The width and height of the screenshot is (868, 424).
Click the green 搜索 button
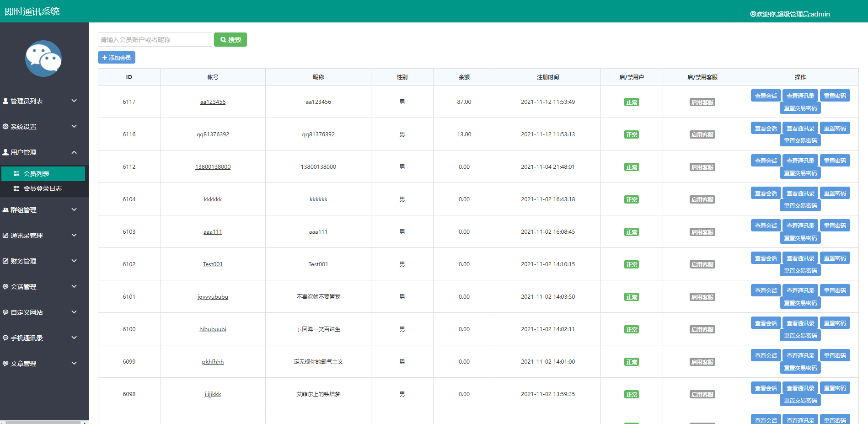click(230, 40)
